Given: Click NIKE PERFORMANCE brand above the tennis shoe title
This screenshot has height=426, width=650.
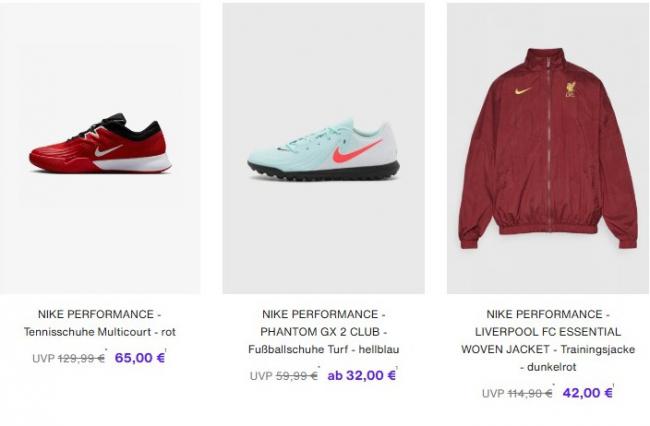Looking at the screenshot, I should tap(99, 314).
